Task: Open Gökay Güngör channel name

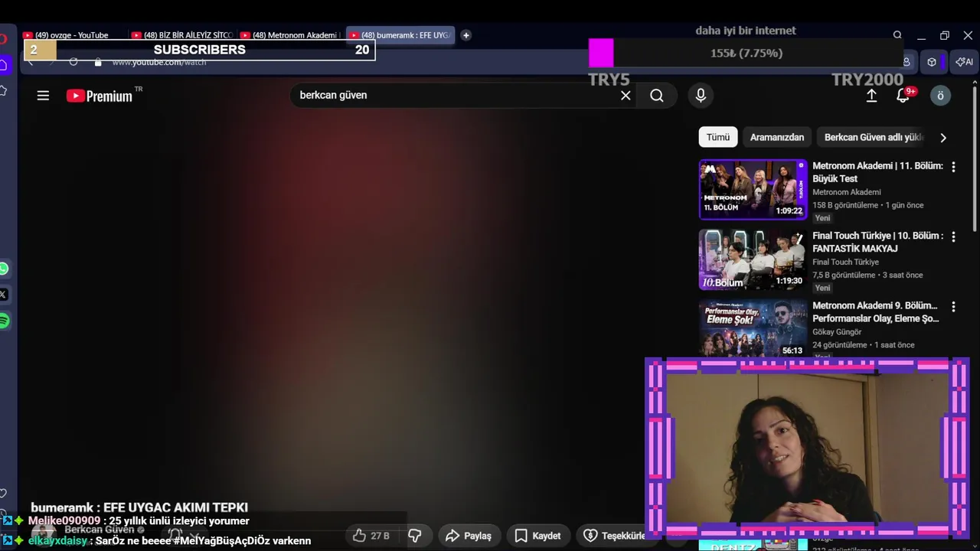Action: pos(837,332)
